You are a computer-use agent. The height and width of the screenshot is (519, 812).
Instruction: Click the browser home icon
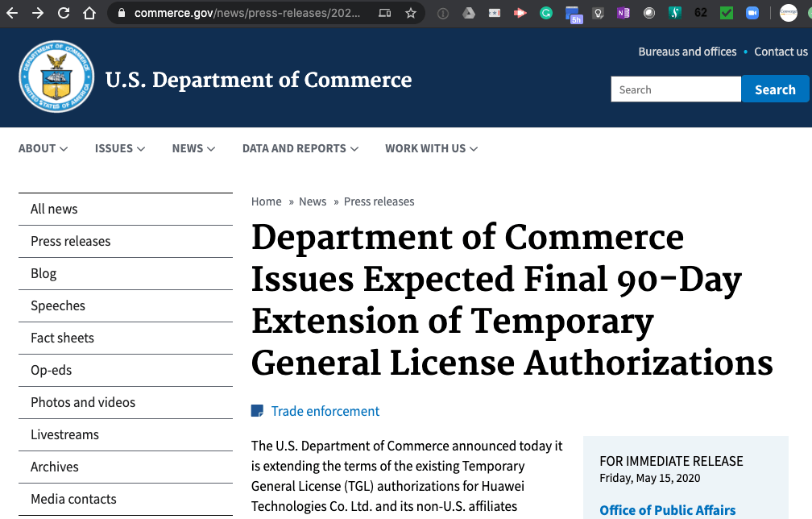click(x=89, y=13)
